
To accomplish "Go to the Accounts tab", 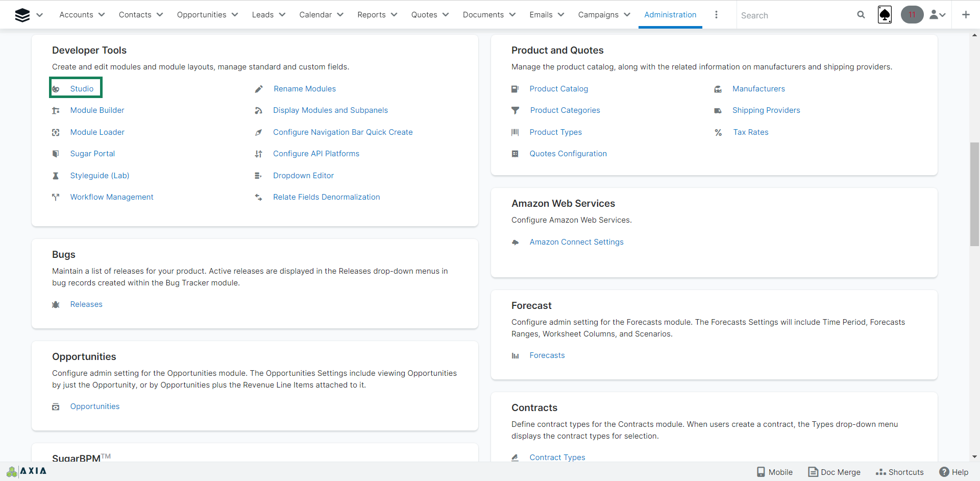I will (76, 15).
